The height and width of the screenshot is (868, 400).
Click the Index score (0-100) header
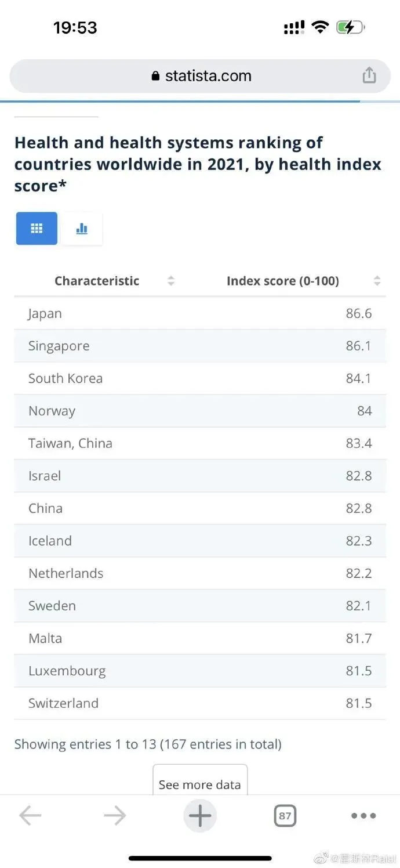(x=282, y=281)
